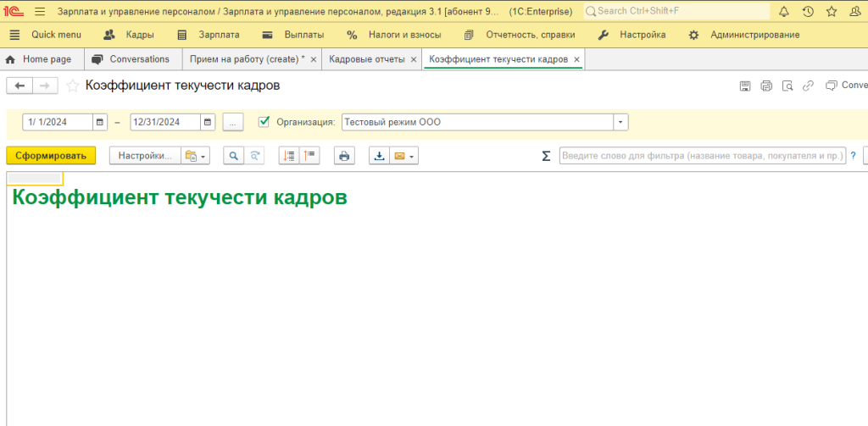This screenshot has width=868, height=426.
Task: Click the save diskette icon in the report header
Action: [745, 86]
